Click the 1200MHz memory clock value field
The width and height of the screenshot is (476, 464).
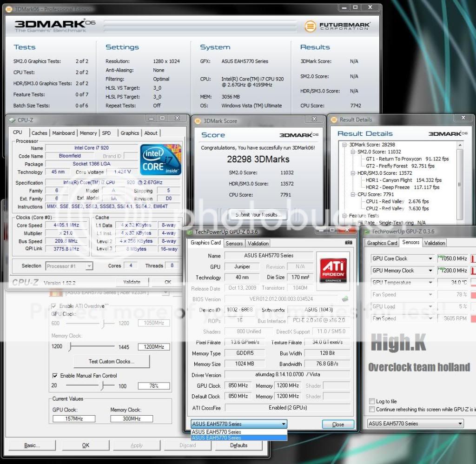click(x=153, y=347)
